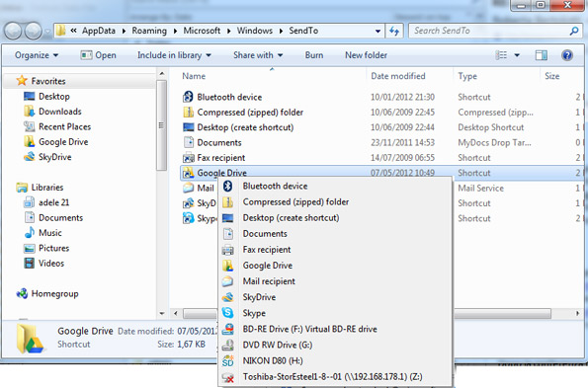Screen dimensions: 588x388
Task: Click the Google Drive shortcut icon in file list
Action: pyautogui.click(x=188, y=173)
